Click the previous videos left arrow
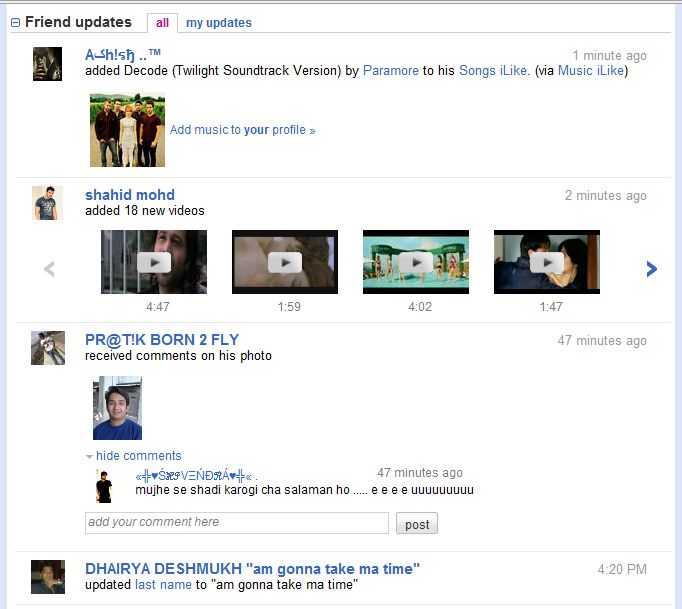This screenshot has width=682, height=609. pos(49,268)
